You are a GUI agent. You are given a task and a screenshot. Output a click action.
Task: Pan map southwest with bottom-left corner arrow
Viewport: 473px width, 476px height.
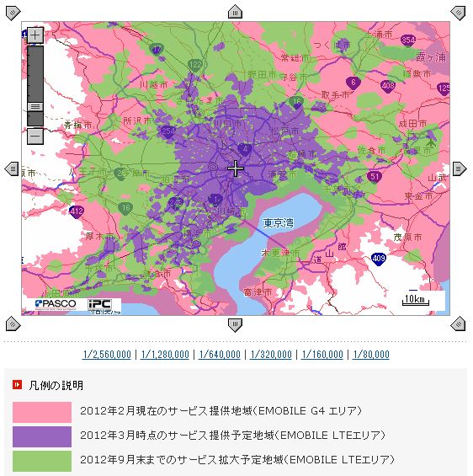pos(13,324)
